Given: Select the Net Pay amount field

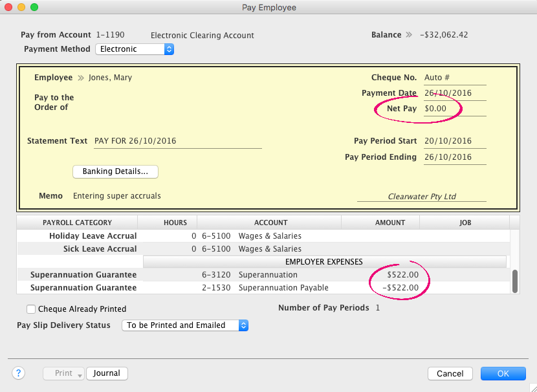Looking at the screenshot, I should tap(454, 109).
